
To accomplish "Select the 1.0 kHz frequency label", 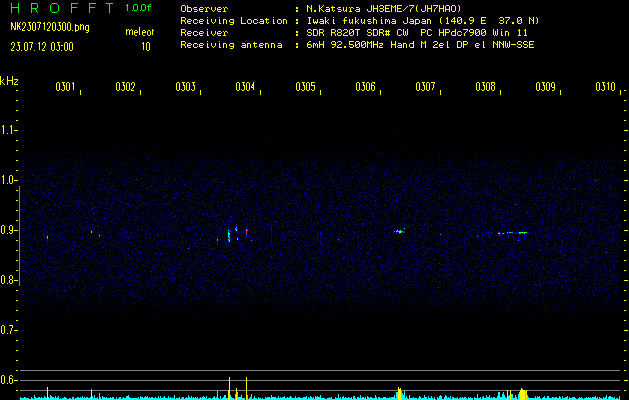I will click(9, 180).
